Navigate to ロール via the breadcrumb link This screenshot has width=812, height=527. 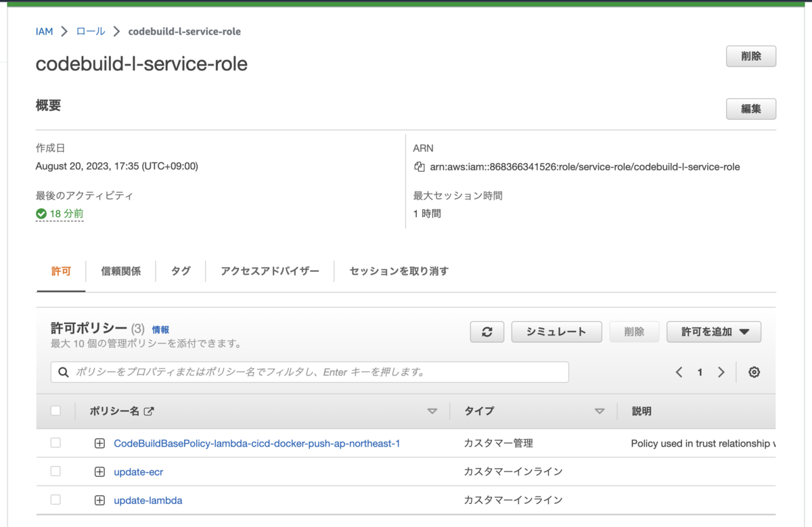(x=90, y=31)
